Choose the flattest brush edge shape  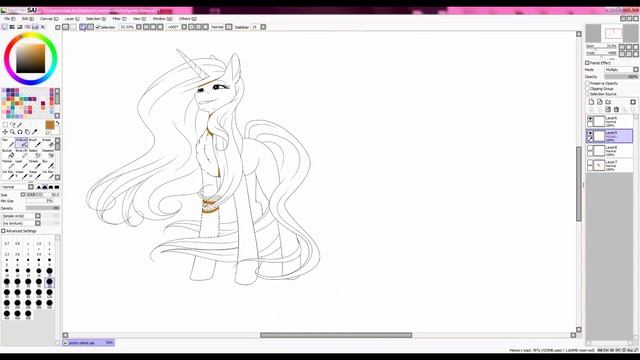(57, 187)
